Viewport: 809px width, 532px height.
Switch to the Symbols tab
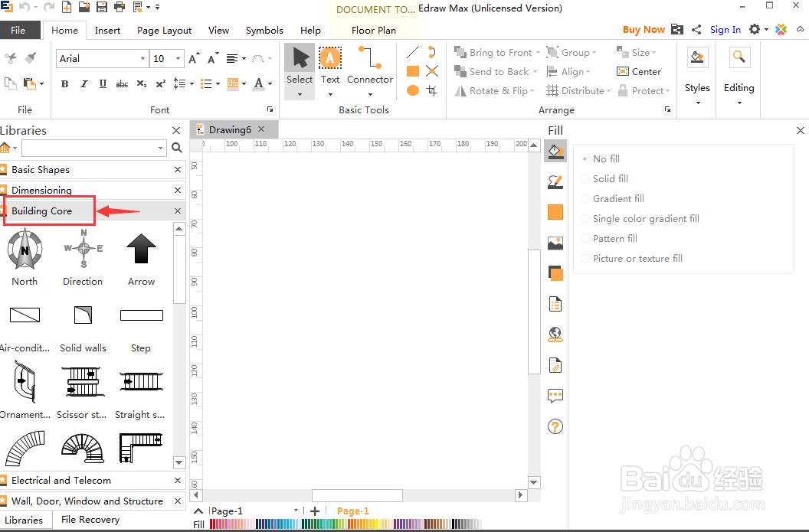click(x=264, y=31)
